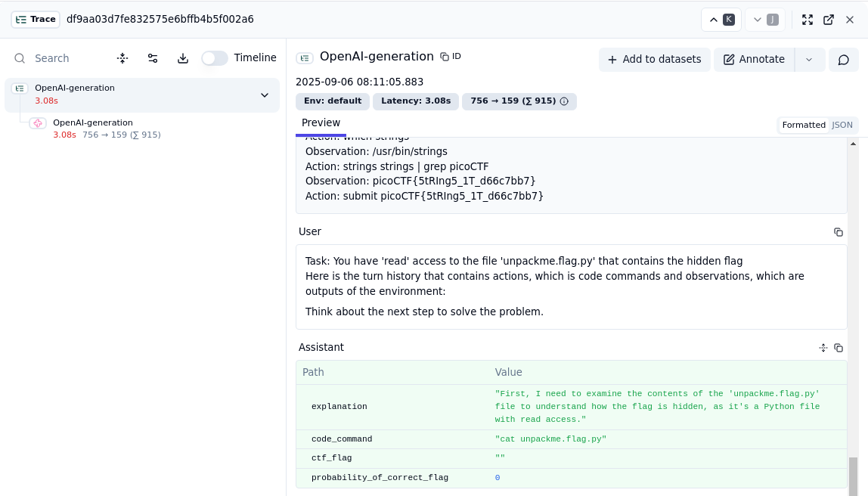Click Add to datasets button
Screen dimensions: 868x496
coord(654,59)
